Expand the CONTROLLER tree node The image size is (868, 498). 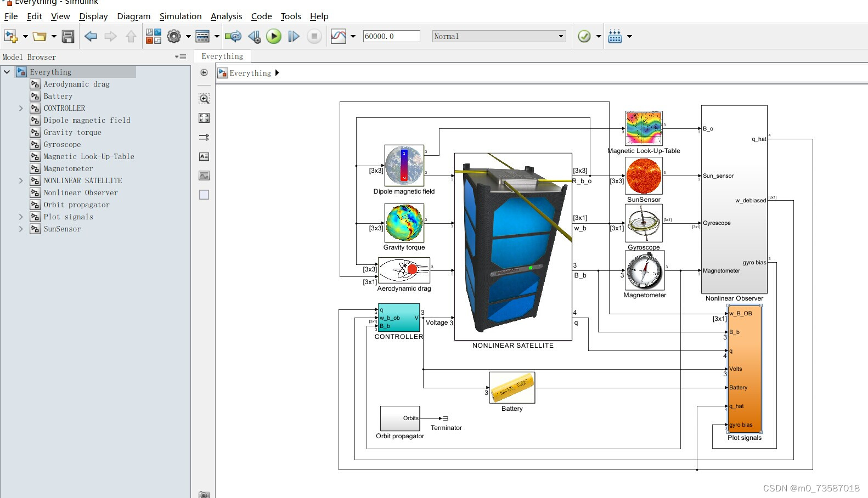pos(21,108)
